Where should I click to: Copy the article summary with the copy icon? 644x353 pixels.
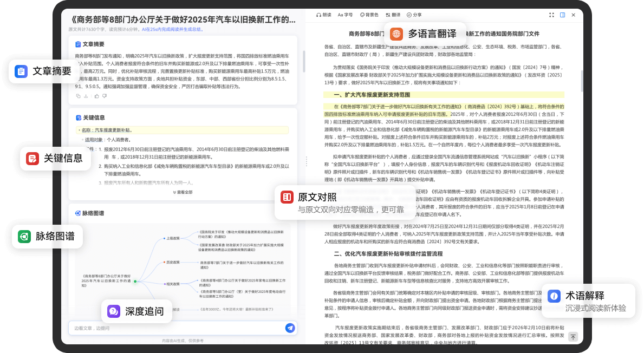tap(78, 96)
